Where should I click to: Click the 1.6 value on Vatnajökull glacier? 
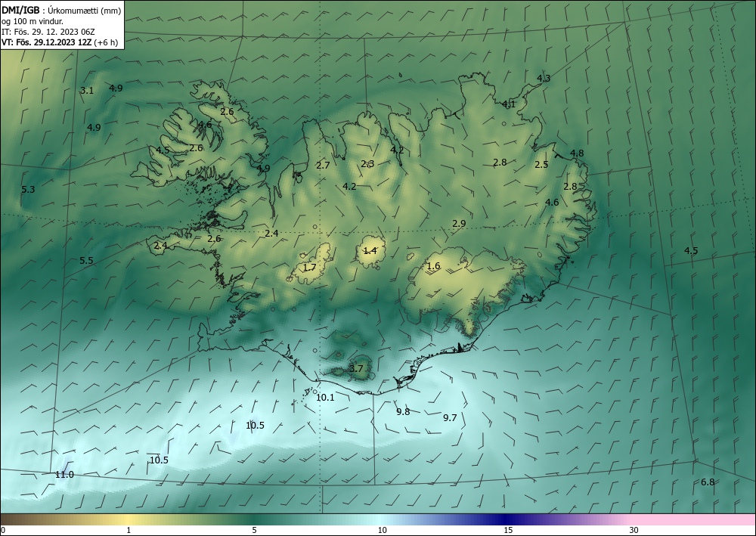[434, 266]
